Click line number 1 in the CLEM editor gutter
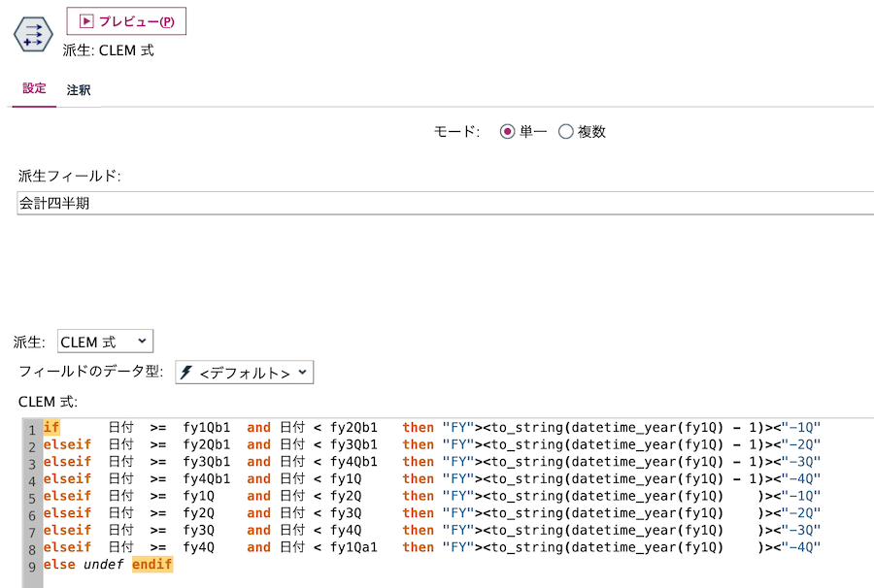Screen dimensions: 874x588 click(32, 427)
